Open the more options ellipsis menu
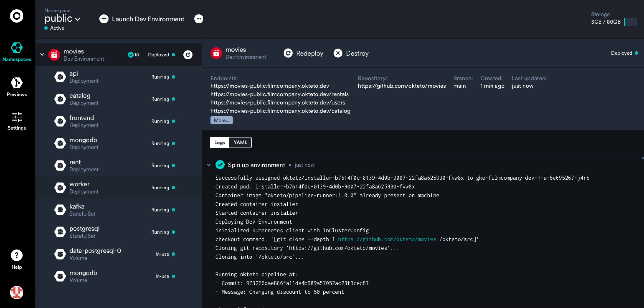 click(x=199, y=19)
